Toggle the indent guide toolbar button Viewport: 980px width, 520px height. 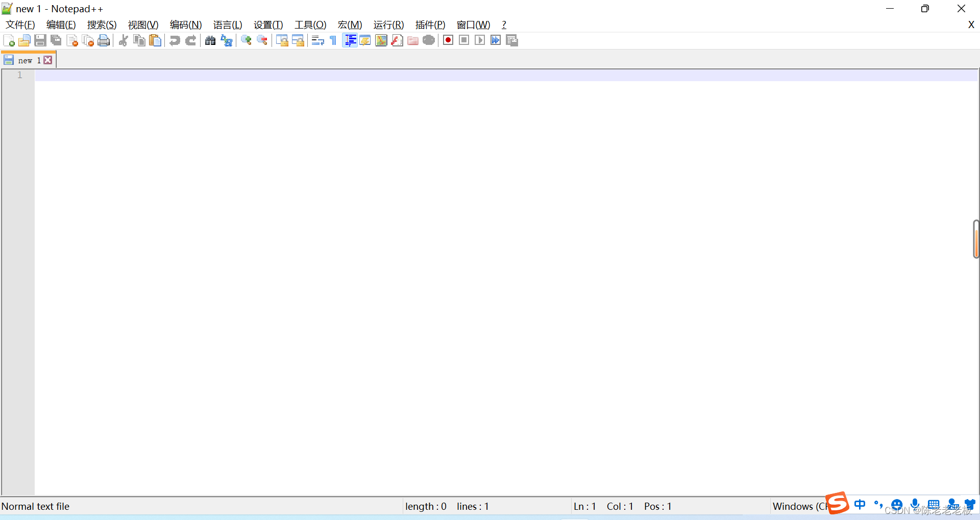(350, 40)
